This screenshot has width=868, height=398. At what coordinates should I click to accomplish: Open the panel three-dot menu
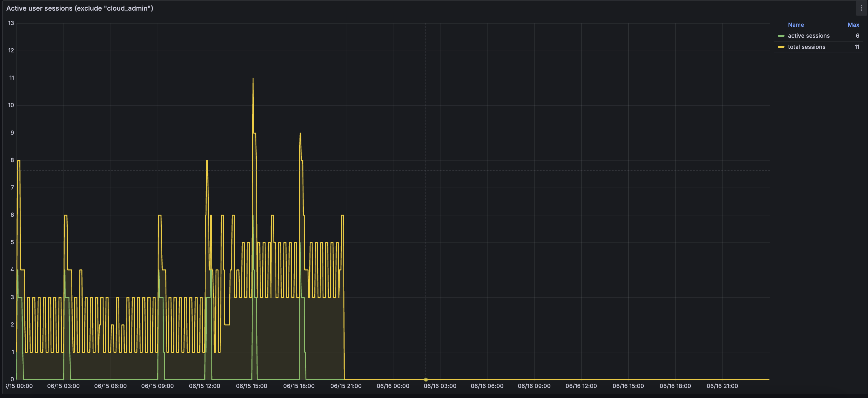coord(861,8)
